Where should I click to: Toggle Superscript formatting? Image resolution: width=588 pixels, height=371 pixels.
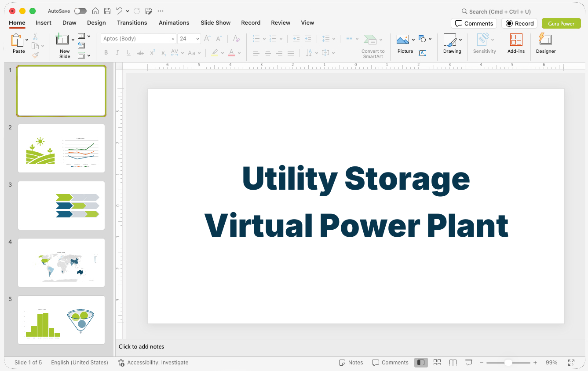(152, 53)
